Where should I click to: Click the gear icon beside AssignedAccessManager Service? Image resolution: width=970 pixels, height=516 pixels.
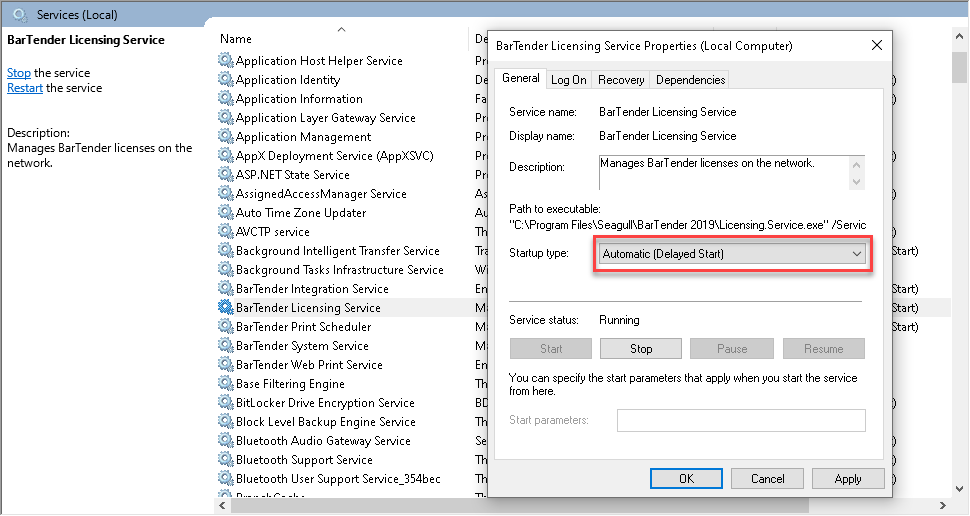tap(225, 193)
